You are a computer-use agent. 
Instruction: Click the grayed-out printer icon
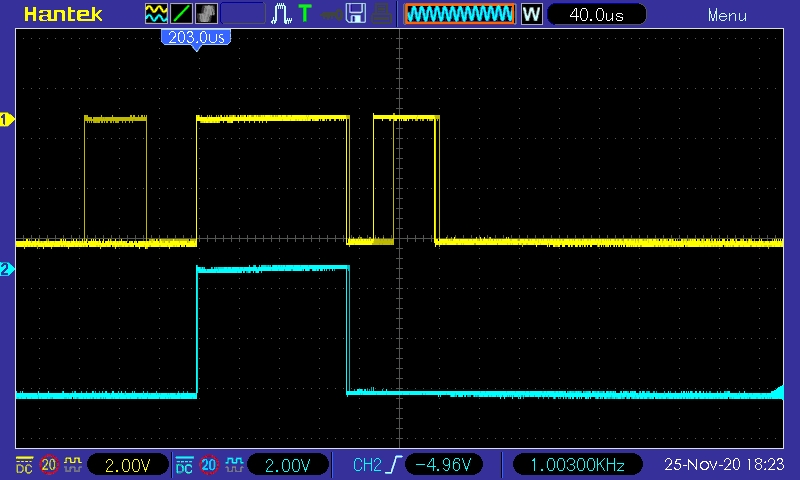[380, 14]
